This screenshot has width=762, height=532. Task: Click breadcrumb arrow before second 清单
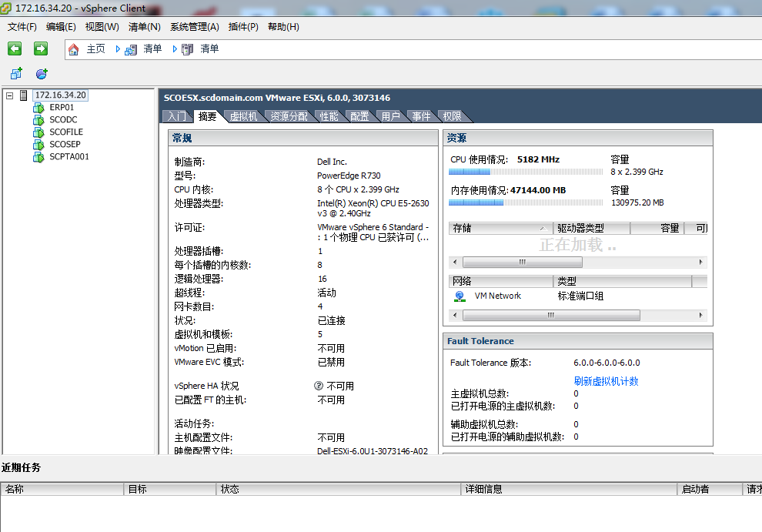click(175, 49)
